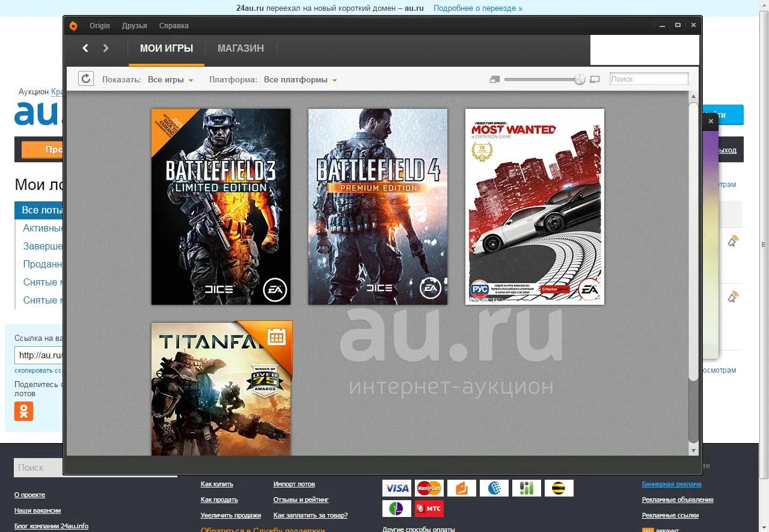This screenshot has height=532, width=769.
Task: Click the library scrollbar up arrow
Action: tap(694, 96)
